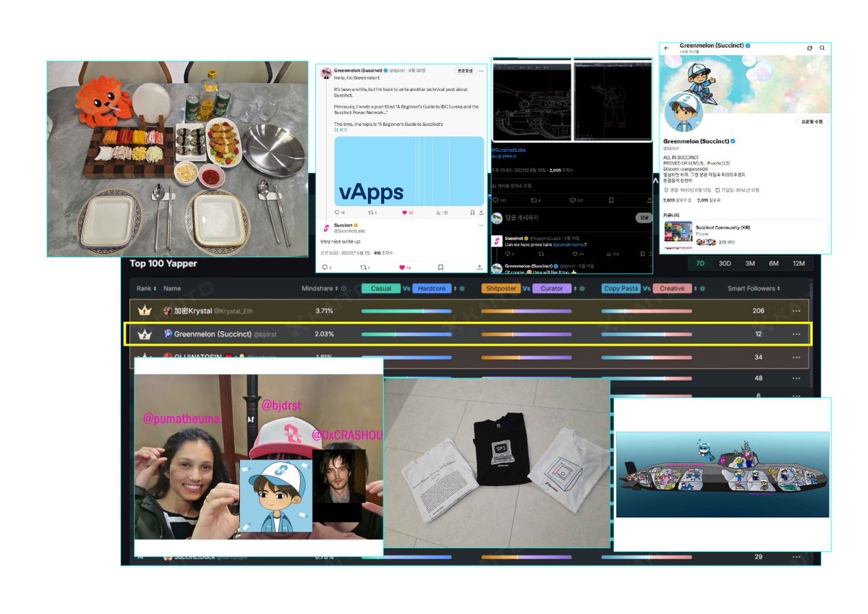868x614 pixels.
Task: Bookmark the 'Very nice write up' tweet
Action: click(440, 268)
